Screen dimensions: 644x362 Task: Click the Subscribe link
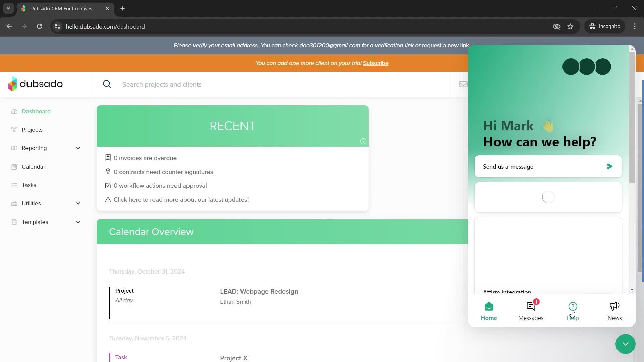376,63
